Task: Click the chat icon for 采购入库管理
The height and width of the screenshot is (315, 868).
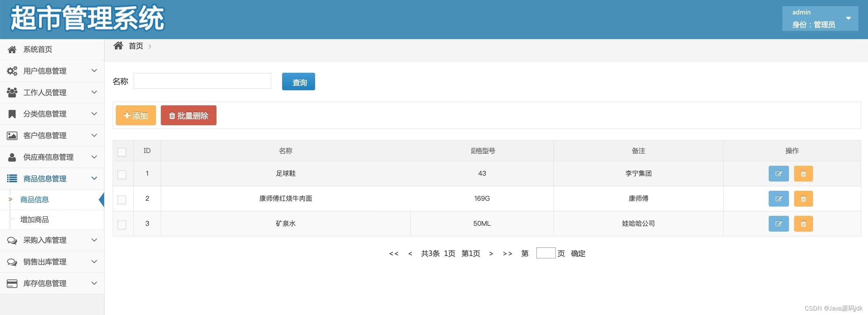Action: pos(12,241)
